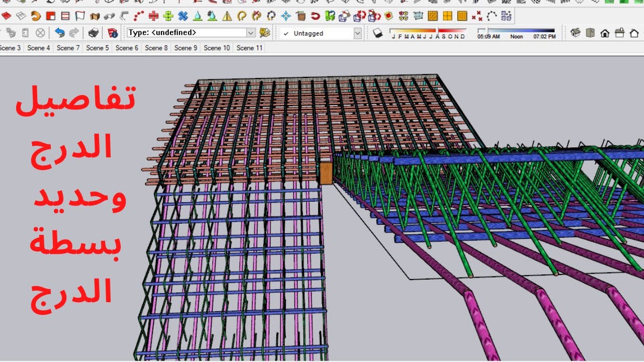Switch to Front view
Image resolution: width=644 pixels, height=362 pixels.
605,33
